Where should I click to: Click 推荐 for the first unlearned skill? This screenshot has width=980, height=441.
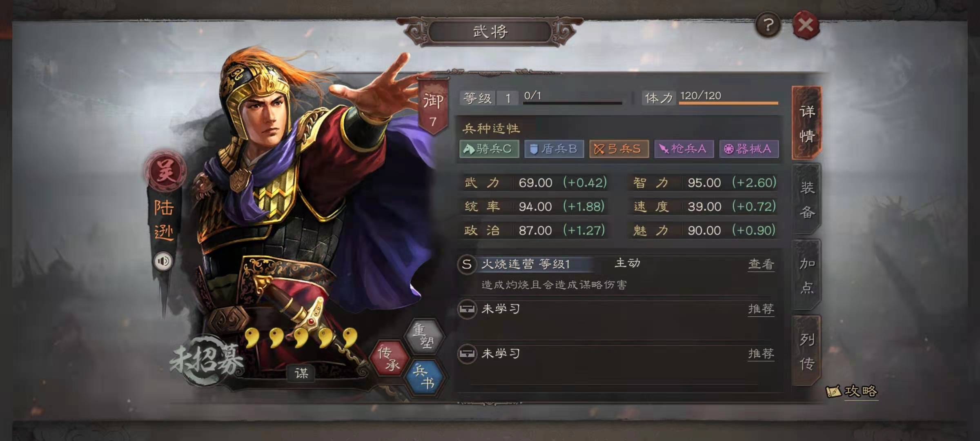click(761, 309)
